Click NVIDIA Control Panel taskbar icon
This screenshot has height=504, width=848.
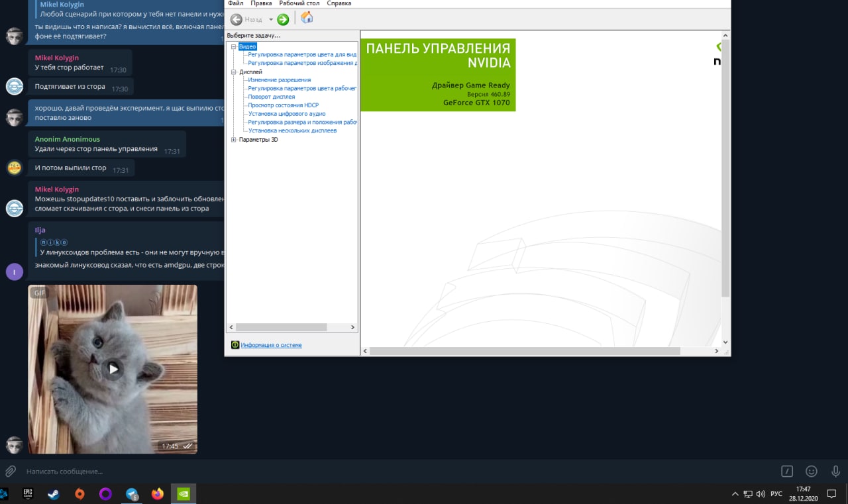point(184,493)
